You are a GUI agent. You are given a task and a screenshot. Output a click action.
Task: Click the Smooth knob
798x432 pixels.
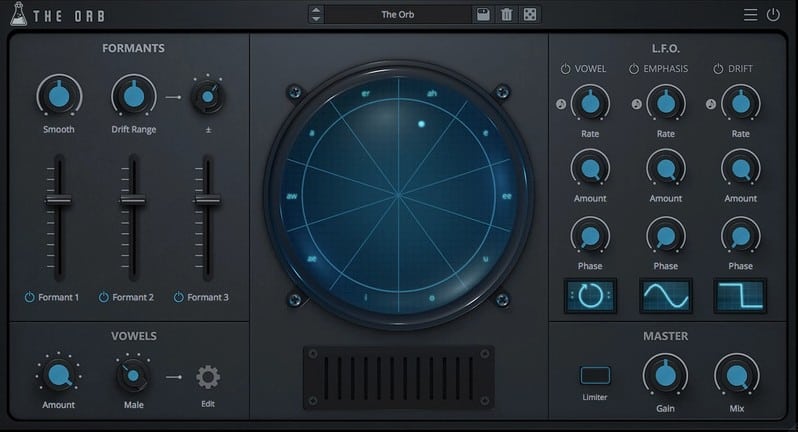point(59,96)
